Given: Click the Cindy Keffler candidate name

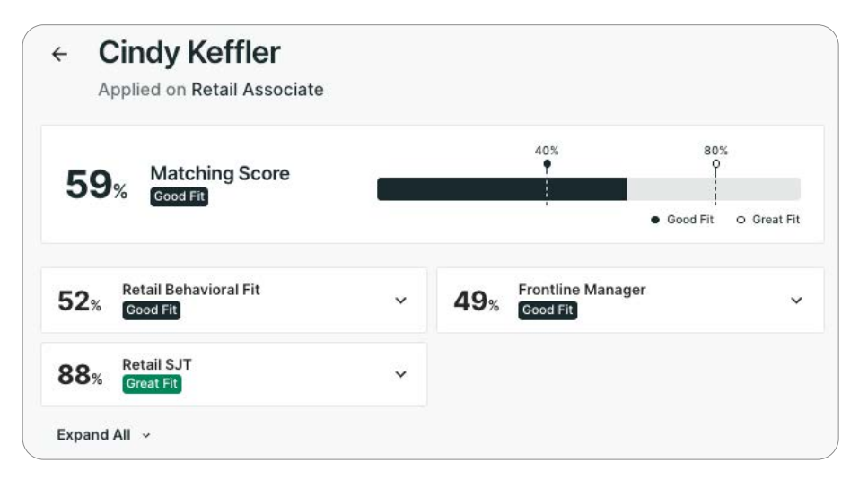Looking at the screenshot, I should coord(189,53).
